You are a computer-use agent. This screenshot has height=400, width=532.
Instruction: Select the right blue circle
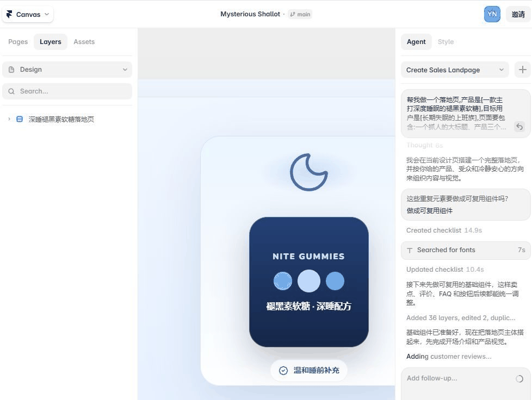[335, 281]
